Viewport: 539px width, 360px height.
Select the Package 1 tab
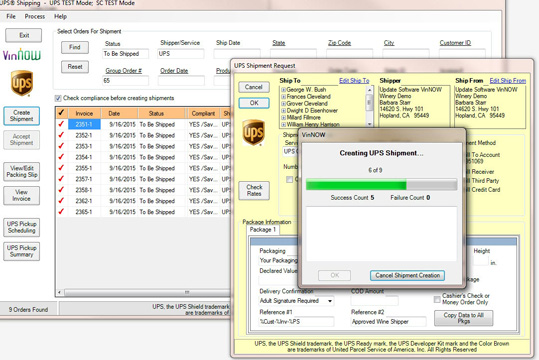pyautogui.click(x=263, y=230)
